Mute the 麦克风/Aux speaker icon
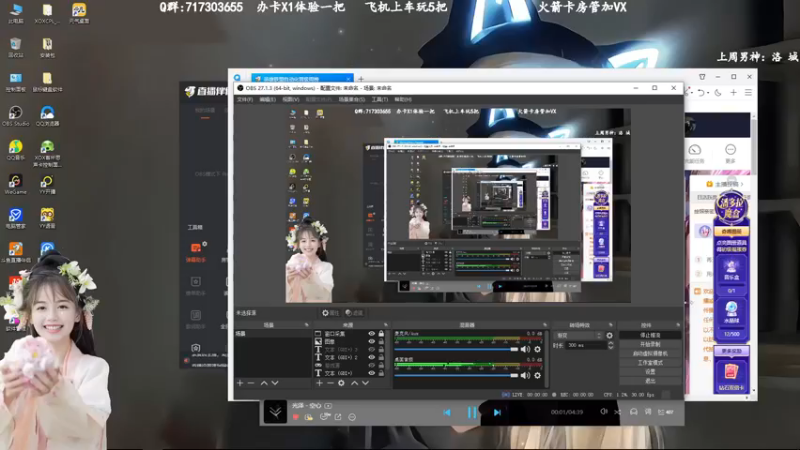 tap(526, 349)
